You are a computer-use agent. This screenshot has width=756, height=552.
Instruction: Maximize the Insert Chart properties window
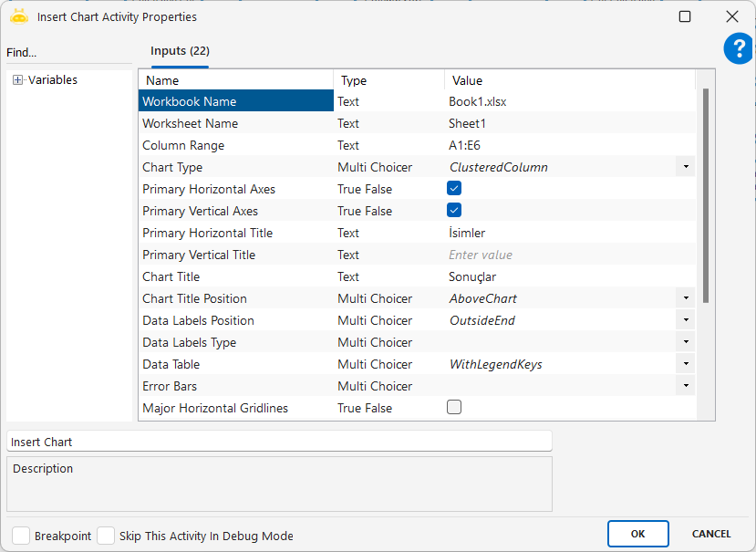tap(685, 16)
